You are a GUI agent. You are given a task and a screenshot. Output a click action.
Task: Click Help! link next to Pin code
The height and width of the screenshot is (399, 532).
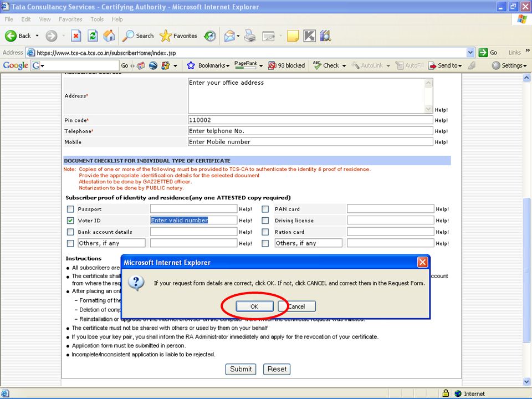tap(441, 120)
